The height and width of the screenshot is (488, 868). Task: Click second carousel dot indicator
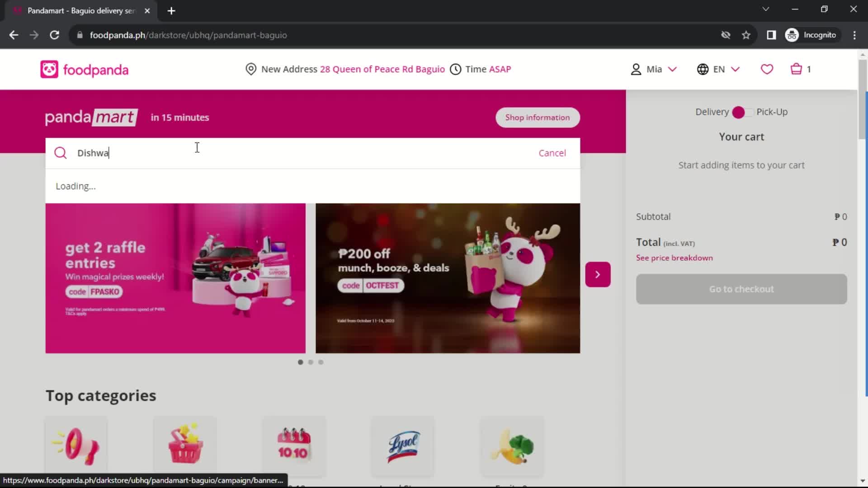coord(311,361)
